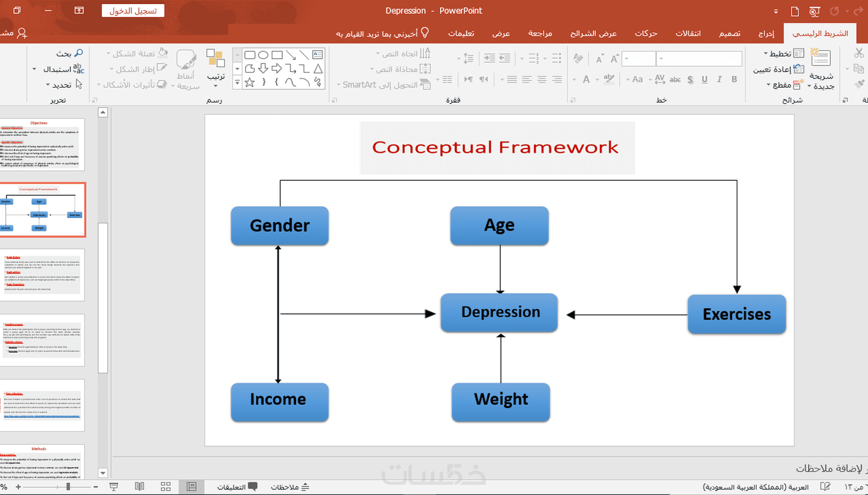
Task: Select the right arrow block shape
Action: point(277,68)
